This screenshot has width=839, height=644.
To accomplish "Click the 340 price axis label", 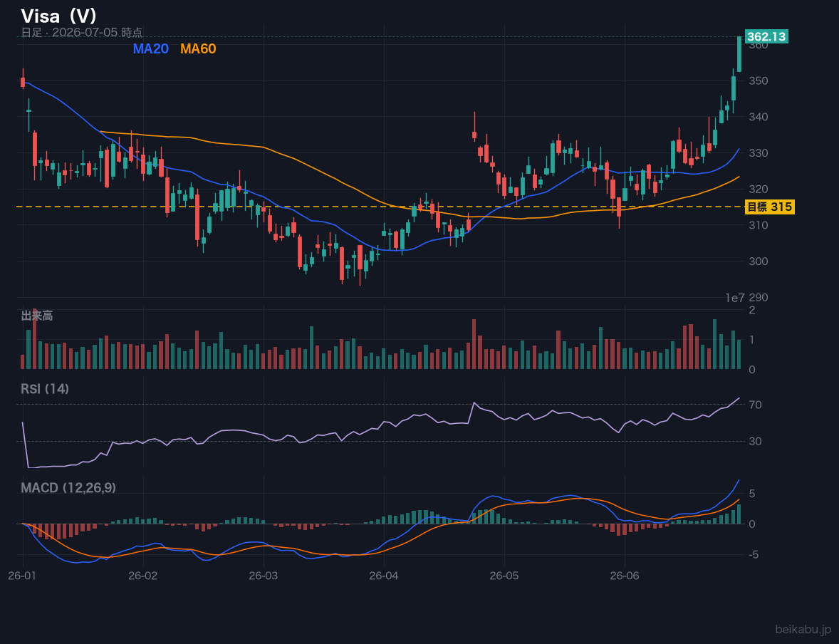I will click(x=759, y=117).
